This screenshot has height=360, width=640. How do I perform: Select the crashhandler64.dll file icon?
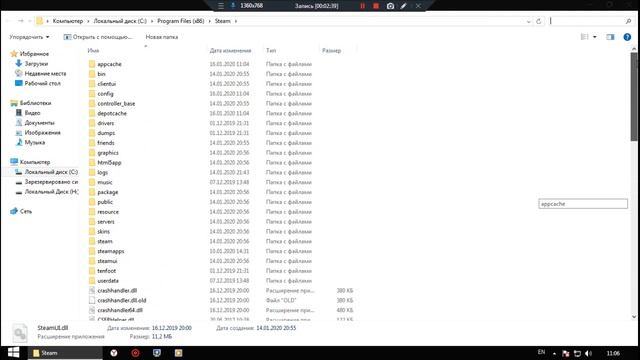click(x=92, y=310)
